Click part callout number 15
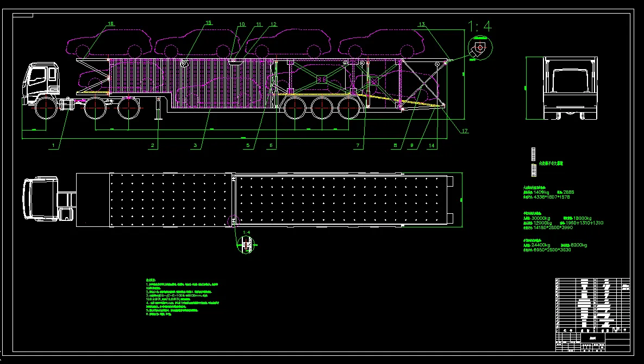644x364 pixels. [x=209, y=23]
